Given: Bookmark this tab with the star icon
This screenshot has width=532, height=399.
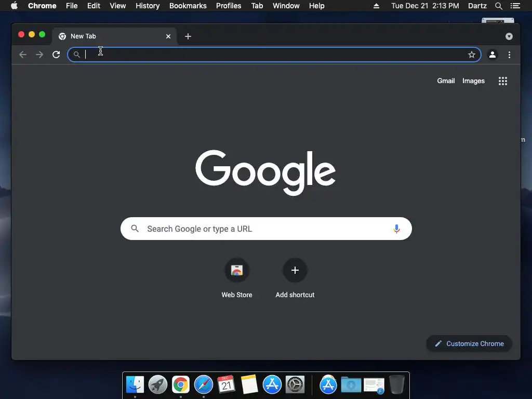Looking at the screenshot, I should pos(472,55).
